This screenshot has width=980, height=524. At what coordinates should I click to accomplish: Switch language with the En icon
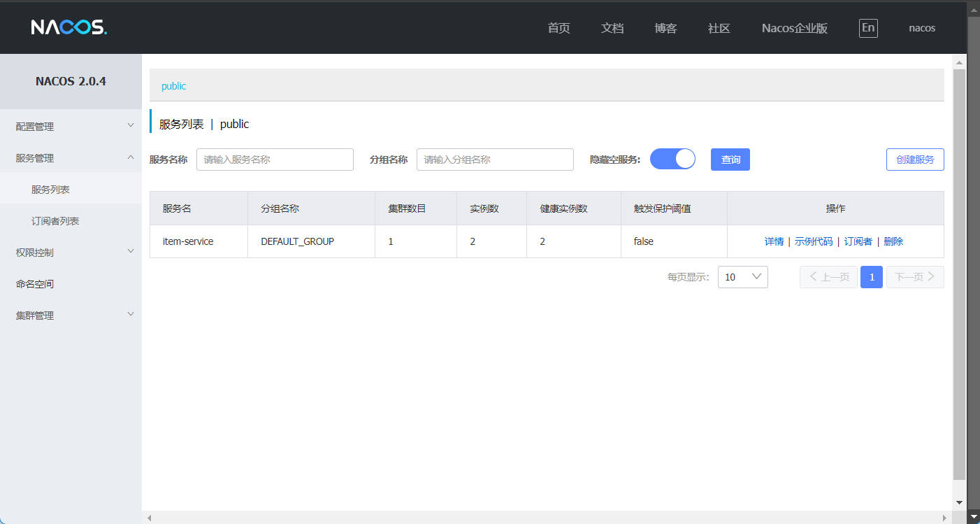coord(868,28)
